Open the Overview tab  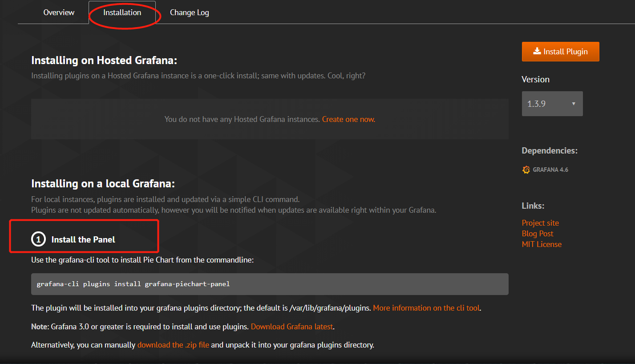pos(59,12)
